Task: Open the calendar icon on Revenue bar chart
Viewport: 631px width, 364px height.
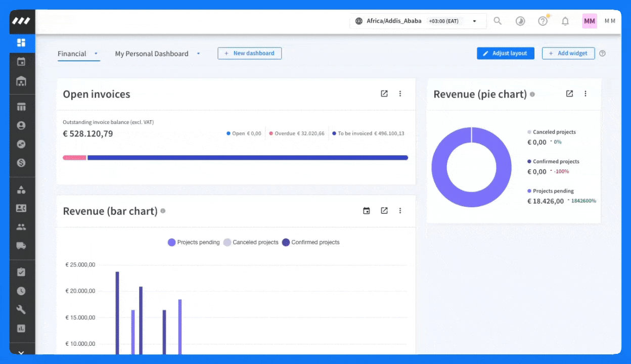Action: point(367,211)
